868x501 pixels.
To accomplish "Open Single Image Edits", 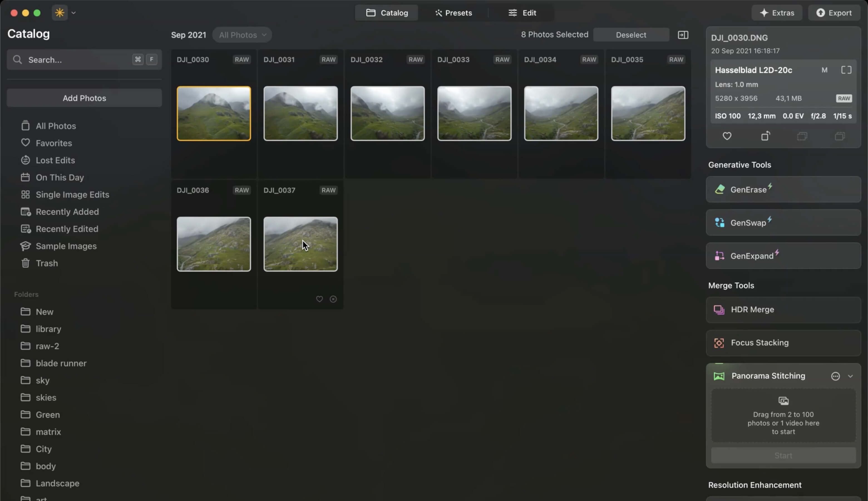I will (x=72, y=195).
